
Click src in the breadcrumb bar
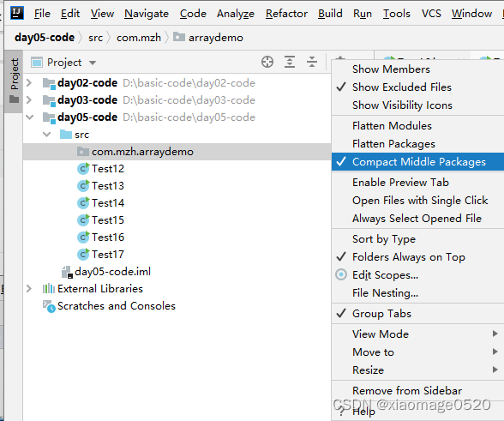(x=95, y=38)
